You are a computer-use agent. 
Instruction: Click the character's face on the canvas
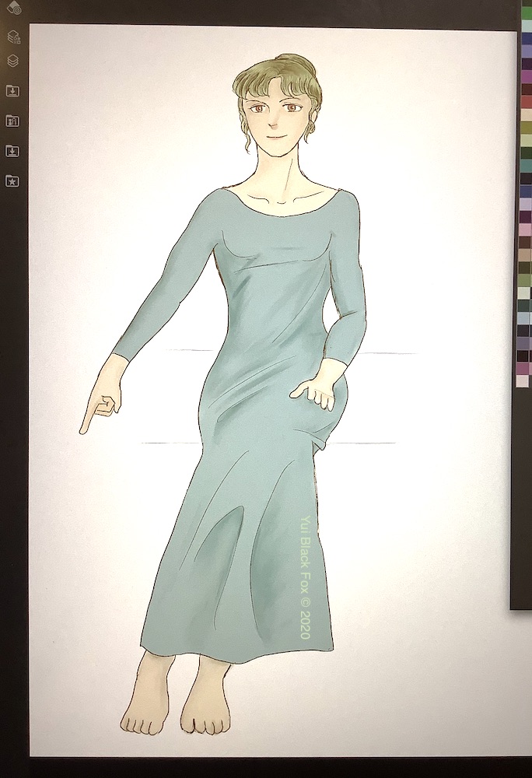275,123
